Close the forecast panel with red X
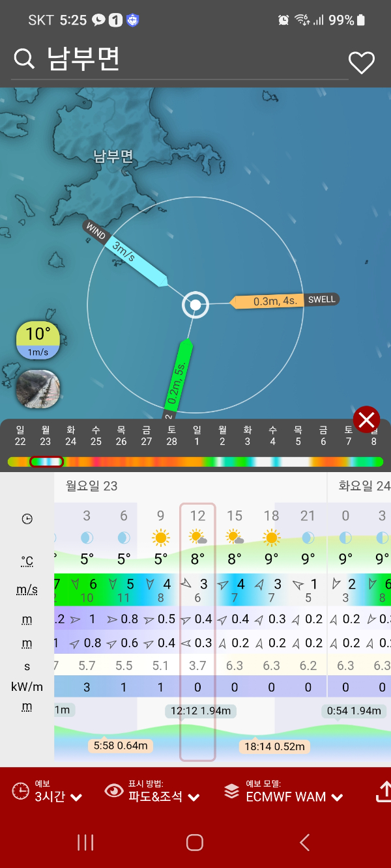 pyautogui.click(x=367, y=420)
